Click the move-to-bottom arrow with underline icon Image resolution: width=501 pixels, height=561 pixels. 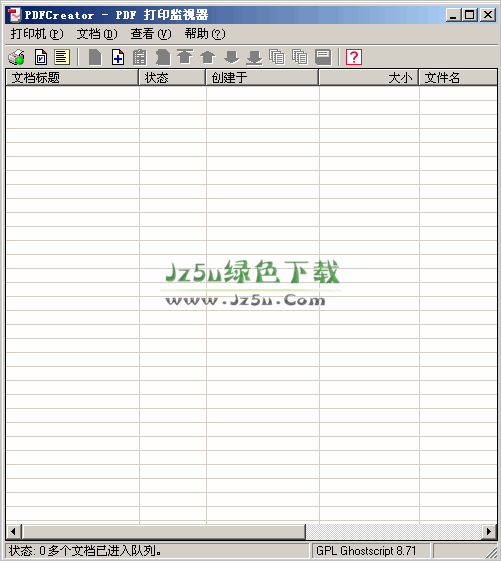pos(254,57)
